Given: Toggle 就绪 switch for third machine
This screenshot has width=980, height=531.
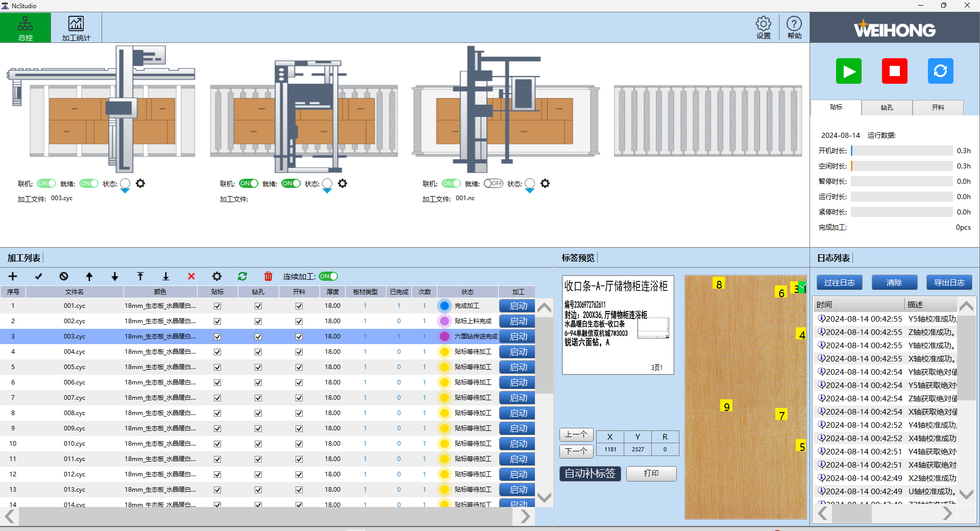Looking at the screenshot, I should click(494, 183).
